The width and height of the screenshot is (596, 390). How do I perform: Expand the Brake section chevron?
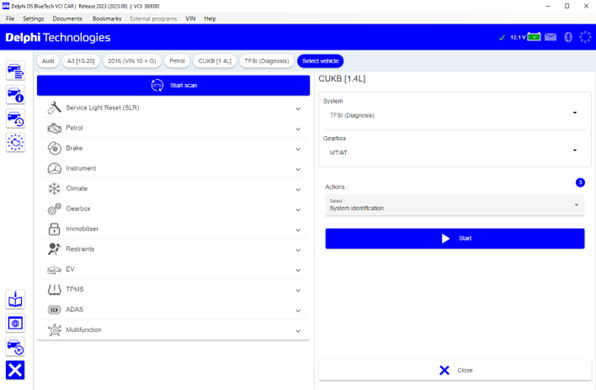[298, 149]
